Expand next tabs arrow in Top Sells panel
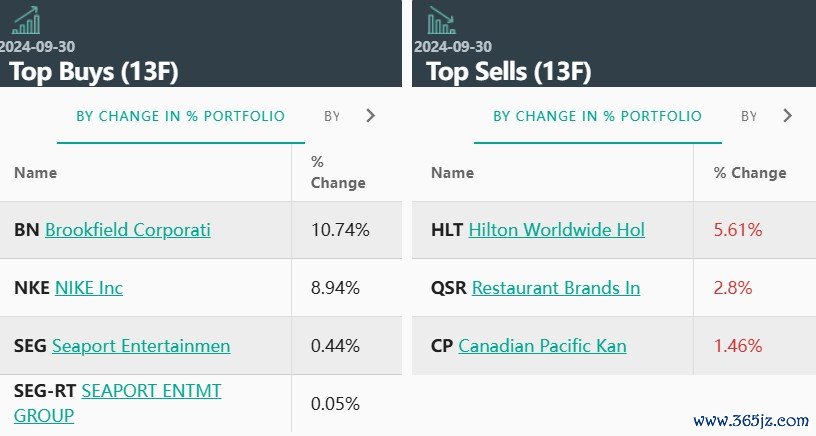The image size is (816, 436). [x=787, y=116]
